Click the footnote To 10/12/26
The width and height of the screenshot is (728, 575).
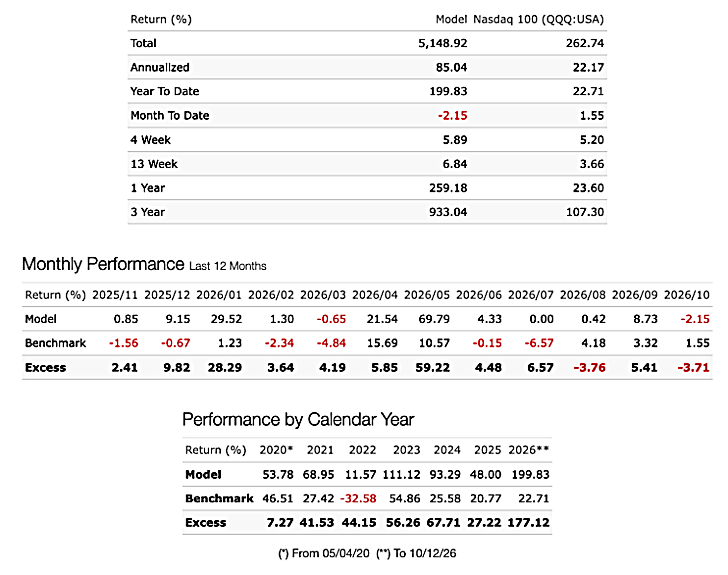tap(416, 553)
